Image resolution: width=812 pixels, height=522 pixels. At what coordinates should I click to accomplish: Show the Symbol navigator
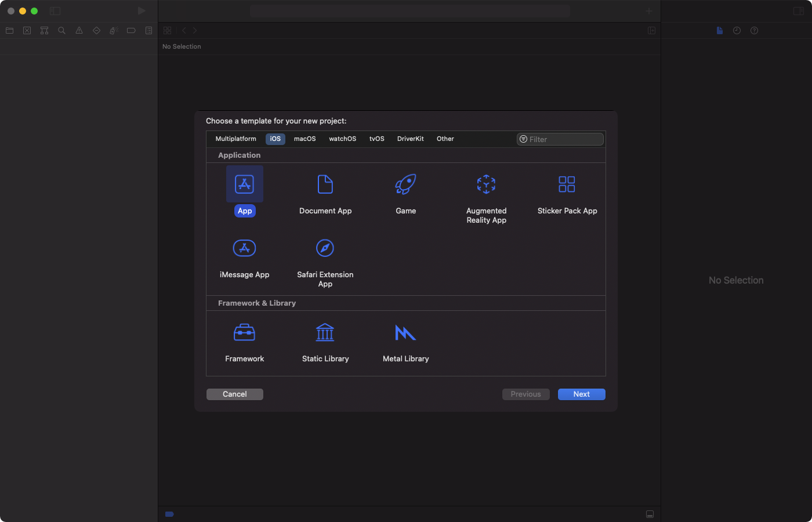(x=45, y=31)
